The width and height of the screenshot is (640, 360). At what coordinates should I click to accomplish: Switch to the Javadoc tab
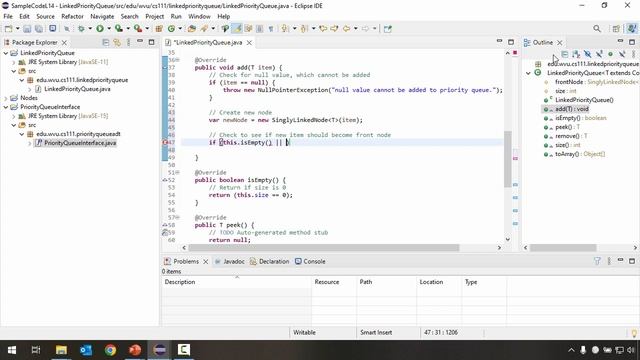(230, 261)
